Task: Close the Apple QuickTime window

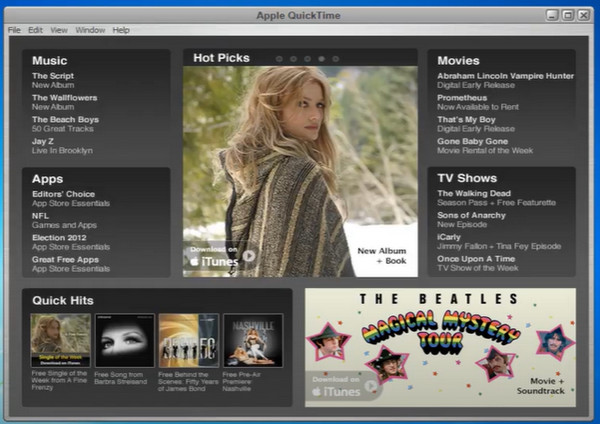Action: tap(584, 15)
